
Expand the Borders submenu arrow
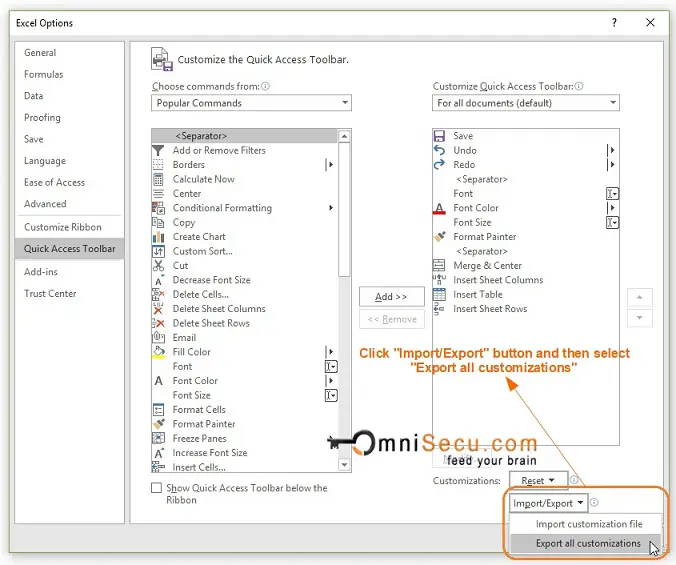[x=330, y=165]
